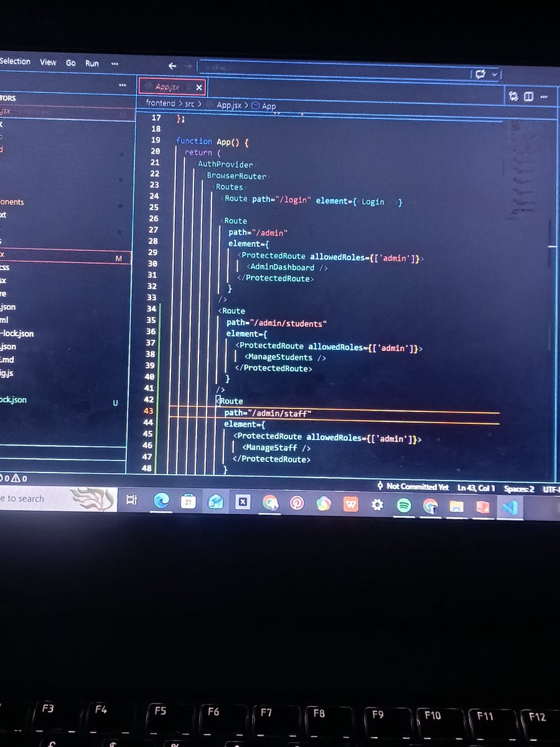Click the command center search box
Viewport: 560px width, 747px height.
coord(333,68)
